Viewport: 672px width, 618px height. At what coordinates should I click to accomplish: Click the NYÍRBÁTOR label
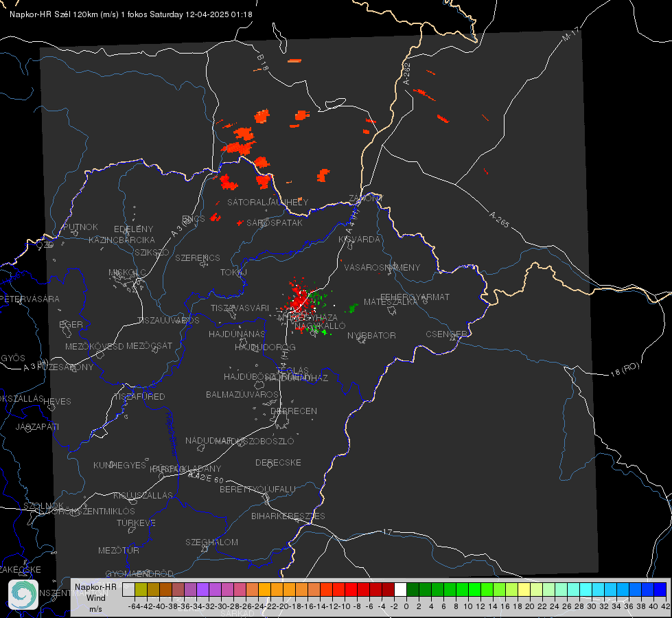point(371,335)
